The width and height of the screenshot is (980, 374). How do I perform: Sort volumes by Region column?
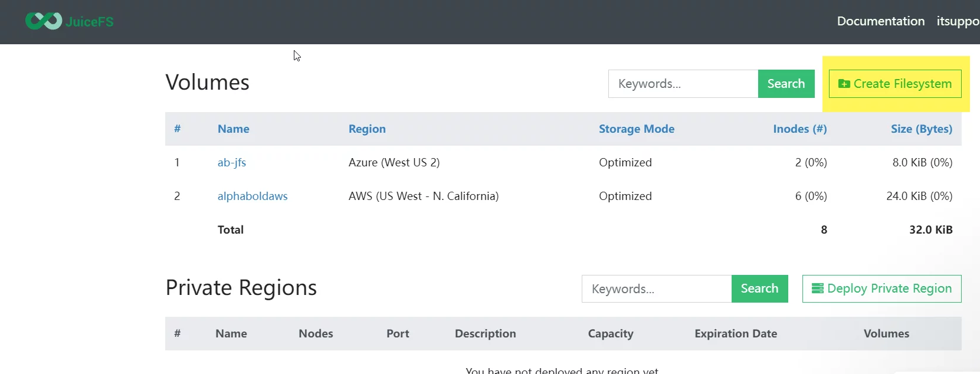367,129
